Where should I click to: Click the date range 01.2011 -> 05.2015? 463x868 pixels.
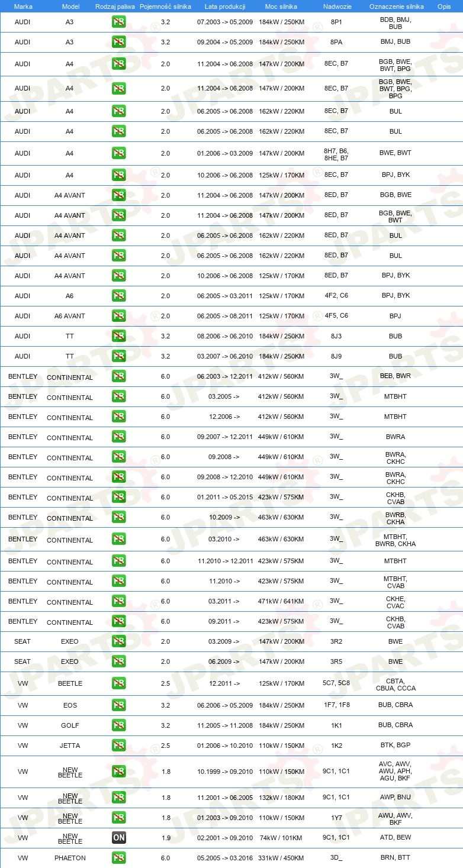(x=225, y=497)
